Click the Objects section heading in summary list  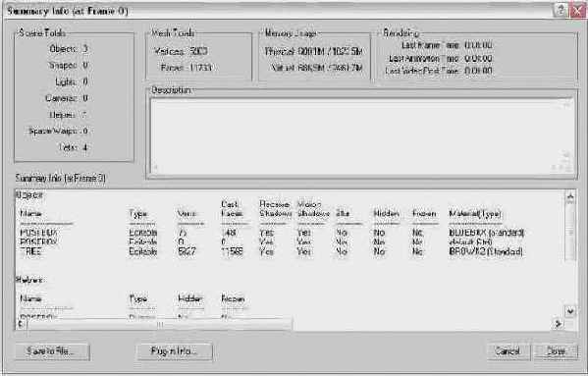click(x=29, y=195)
